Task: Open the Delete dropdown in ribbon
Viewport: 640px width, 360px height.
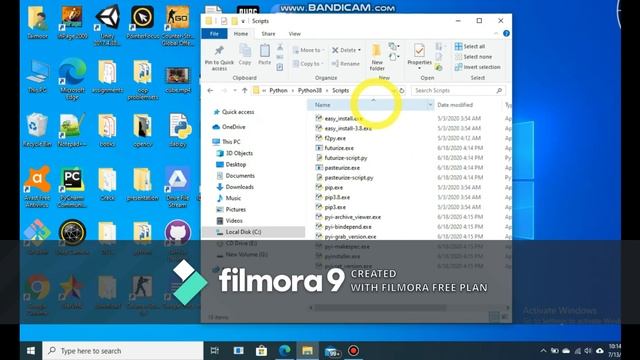Action: click(360, 50)
